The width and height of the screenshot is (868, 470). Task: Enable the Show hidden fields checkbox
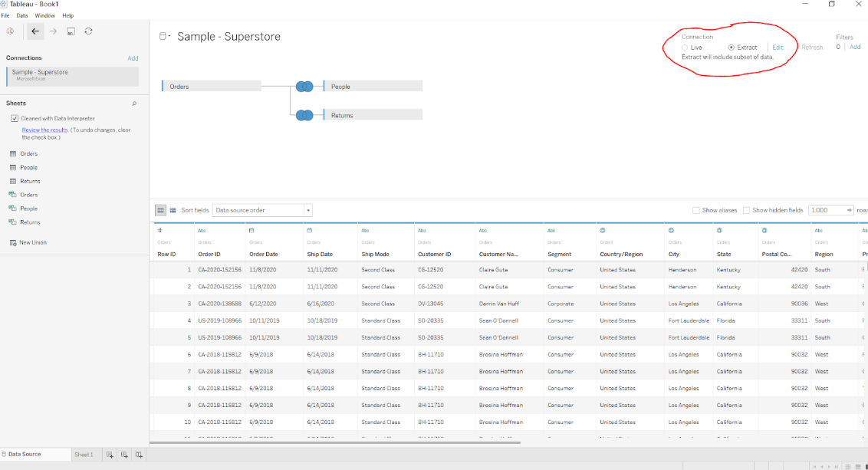[x=747, y=210]
